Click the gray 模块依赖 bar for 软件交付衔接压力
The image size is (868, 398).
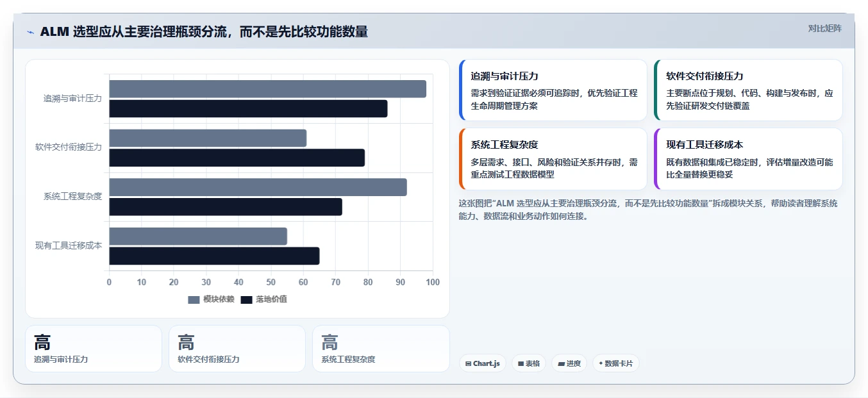click(x=208, y=138)
